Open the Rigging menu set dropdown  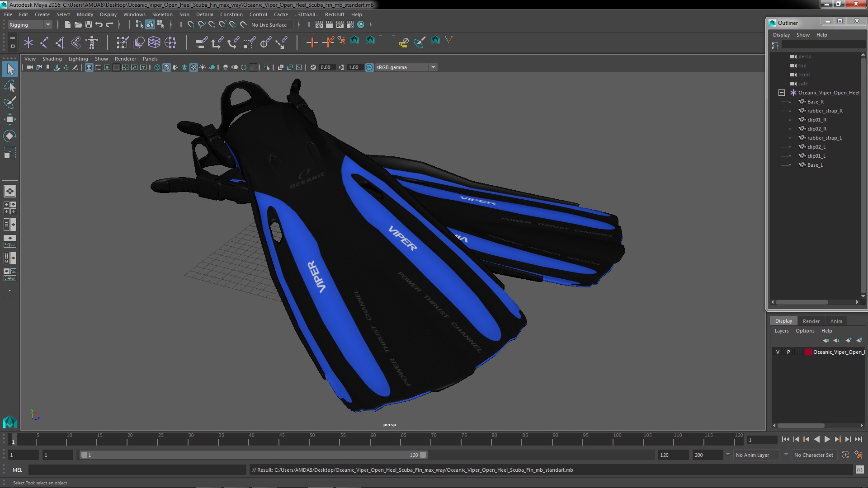click(29, 25)
